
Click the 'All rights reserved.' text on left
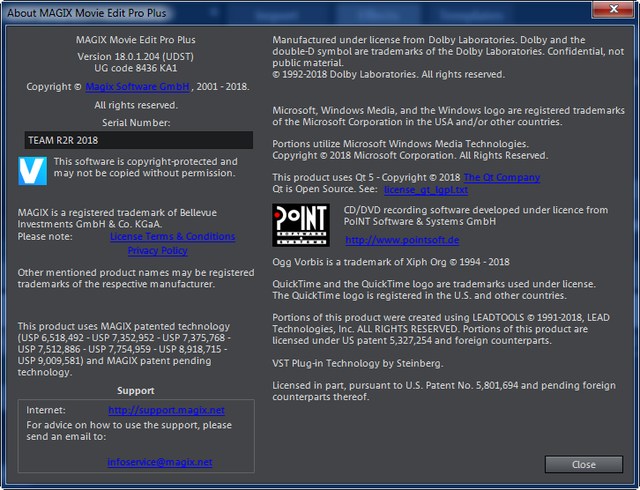(x=136, y=105)
